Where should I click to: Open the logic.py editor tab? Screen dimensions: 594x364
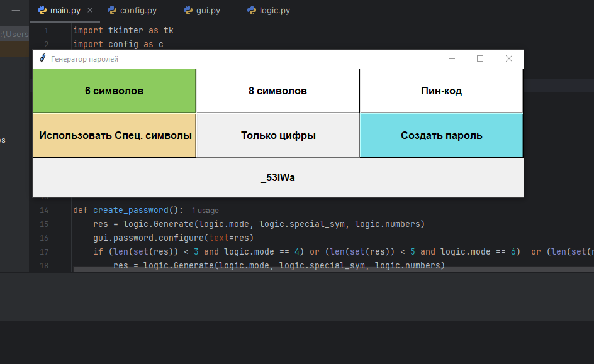click(269, 11)
